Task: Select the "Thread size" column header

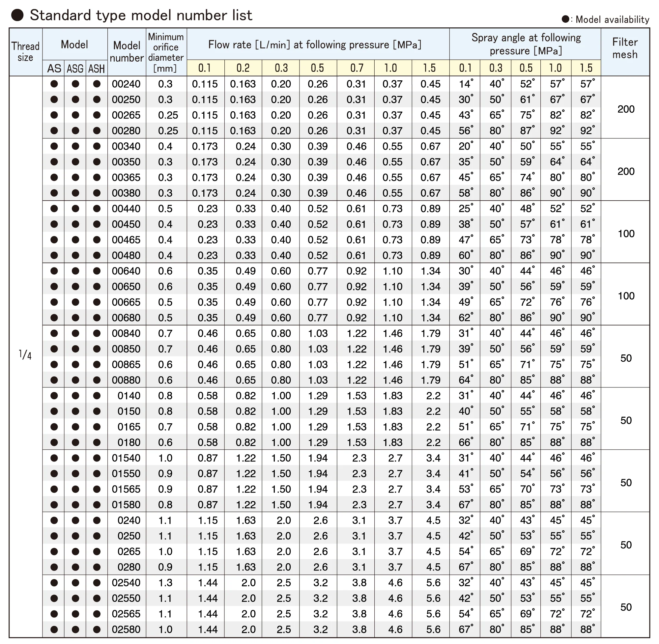Action: click(x=26, y=52)
